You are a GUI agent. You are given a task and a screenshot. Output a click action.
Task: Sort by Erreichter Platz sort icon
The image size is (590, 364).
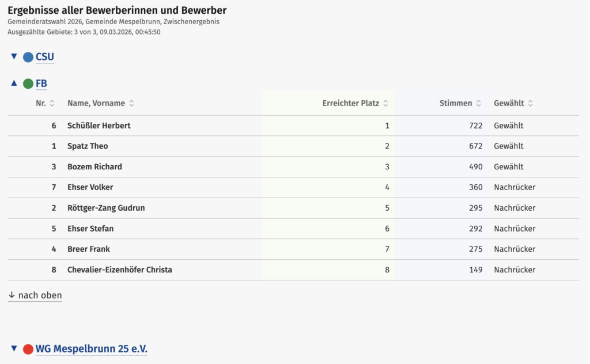[x=385, y=104]
